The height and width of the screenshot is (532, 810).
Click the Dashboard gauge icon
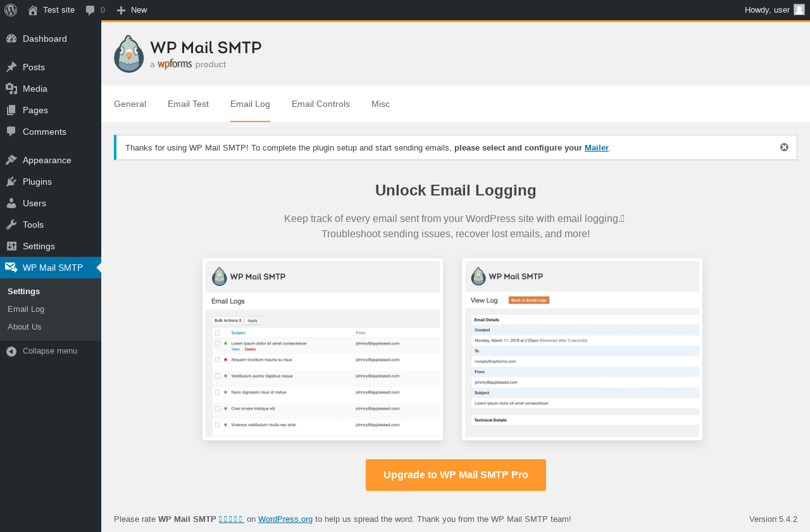pyautogui.click(x=11, y=39)
